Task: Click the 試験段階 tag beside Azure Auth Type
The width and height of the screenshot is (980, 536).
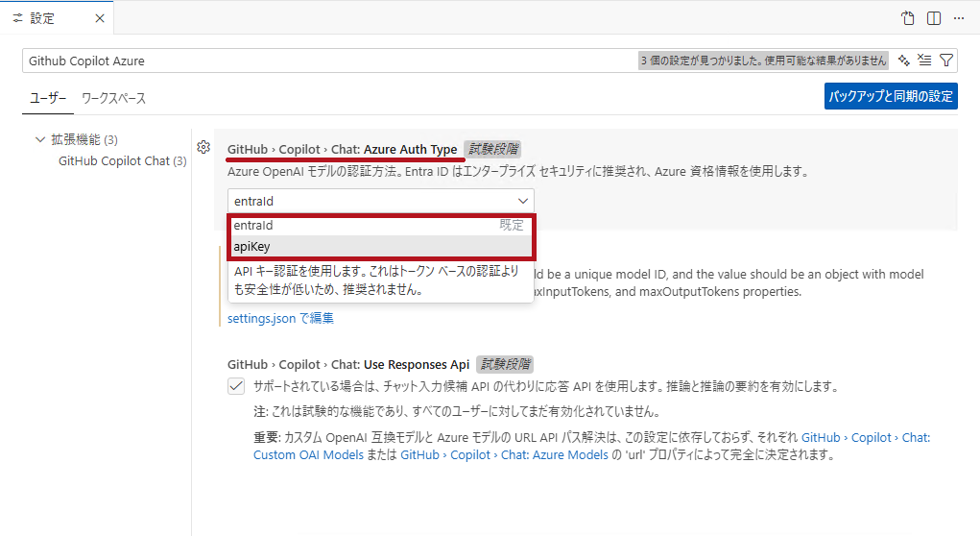Action: coord(492,149)
